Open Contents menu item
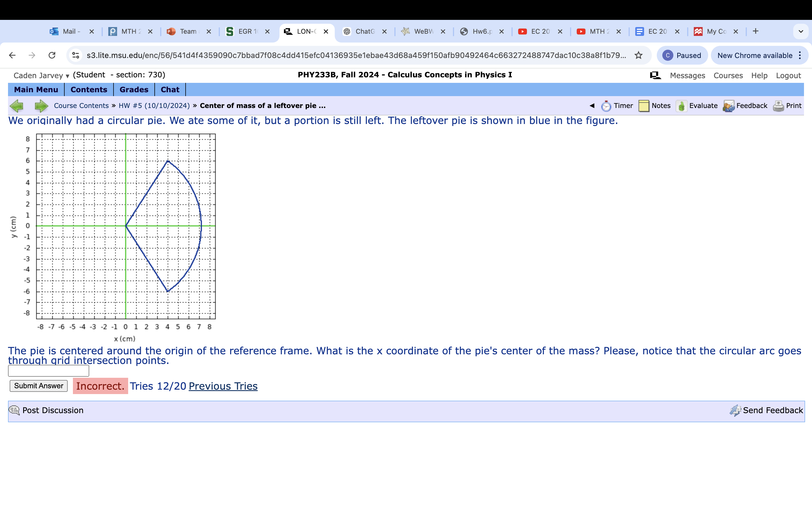 pyautogui.click(x=89, y=90)
